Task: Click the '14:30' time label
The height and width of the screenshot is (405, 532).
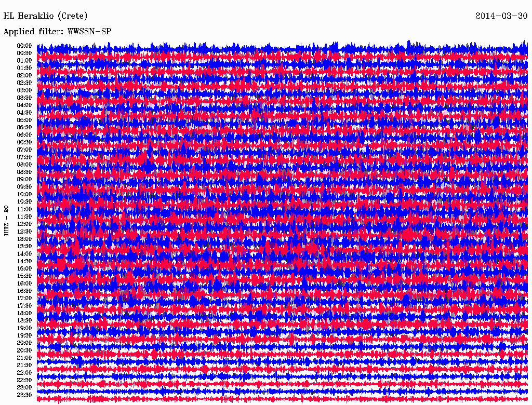Action: (24, 261)
